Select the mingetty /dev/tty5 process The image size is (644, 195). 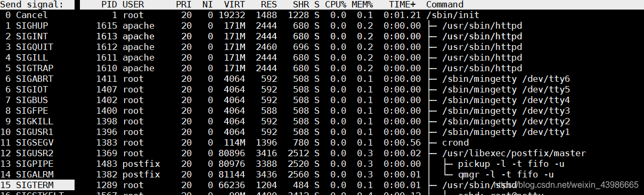(362, 89)
